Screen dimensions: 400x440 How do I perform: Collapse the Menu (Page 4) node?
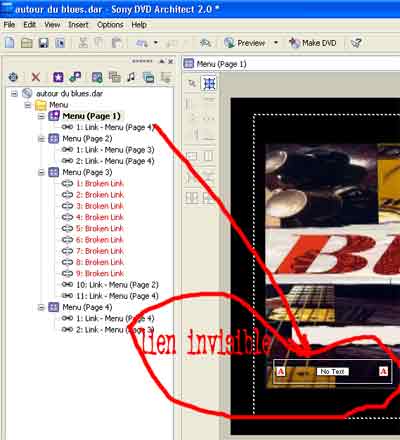[41, 307]
